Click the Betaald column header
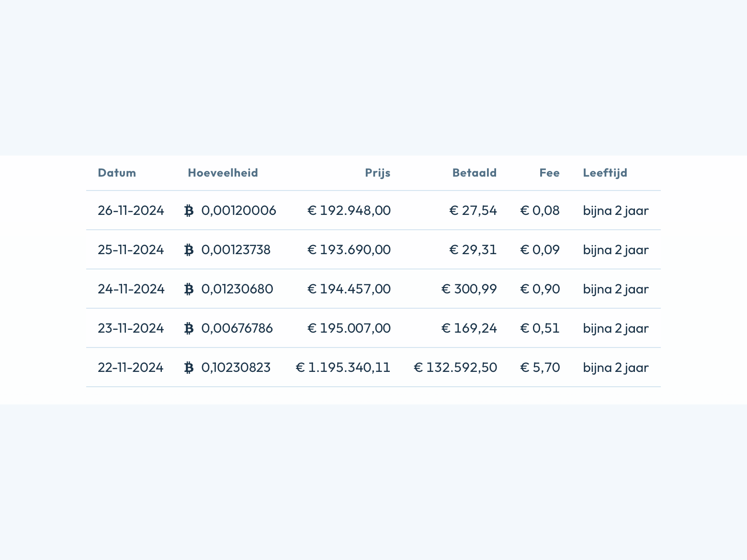This screenshot has height=560, width=747. point(475,173)
